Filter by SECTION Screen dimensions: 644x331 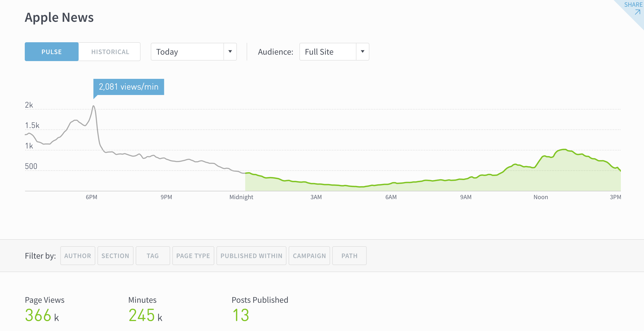click(115, 256)
